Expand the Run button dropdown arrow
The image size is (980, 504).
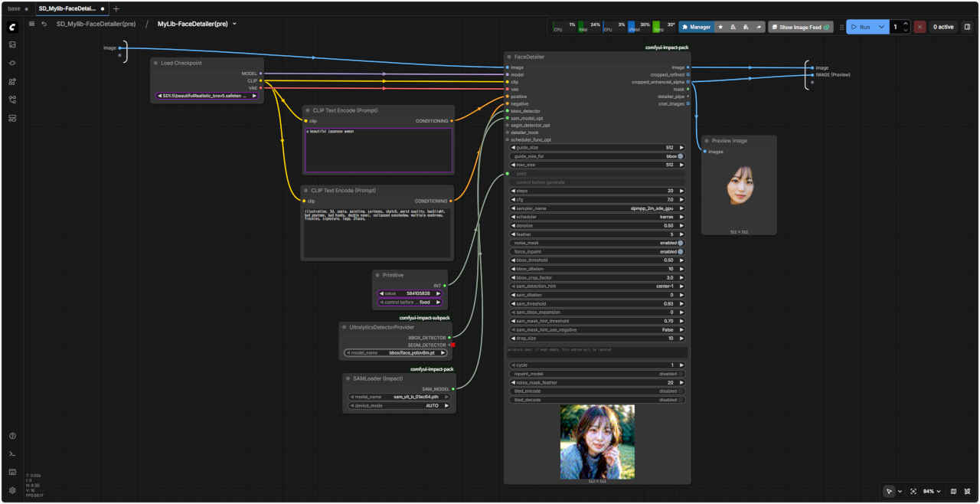(x=881, y=27)
